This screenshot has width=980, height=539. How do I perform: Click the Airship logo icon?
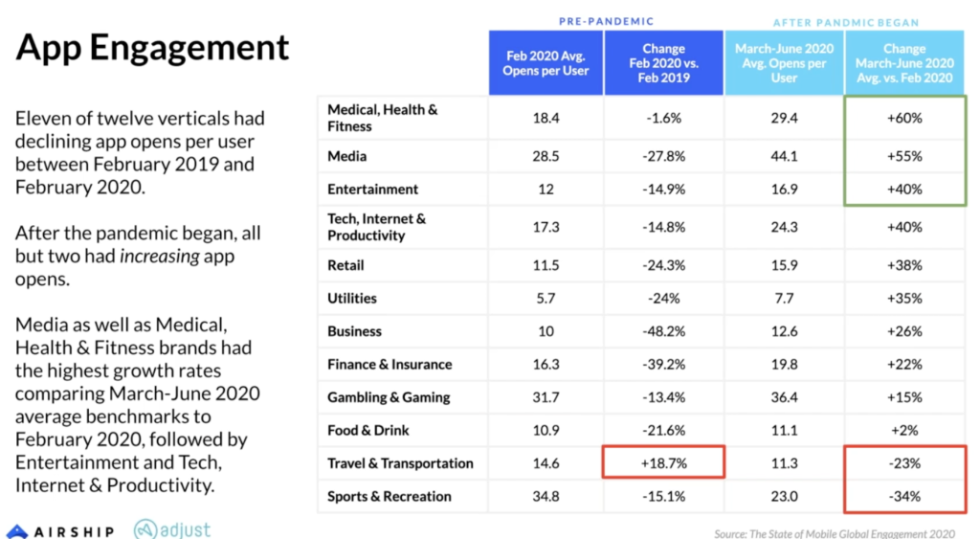(x=18, y=531)
